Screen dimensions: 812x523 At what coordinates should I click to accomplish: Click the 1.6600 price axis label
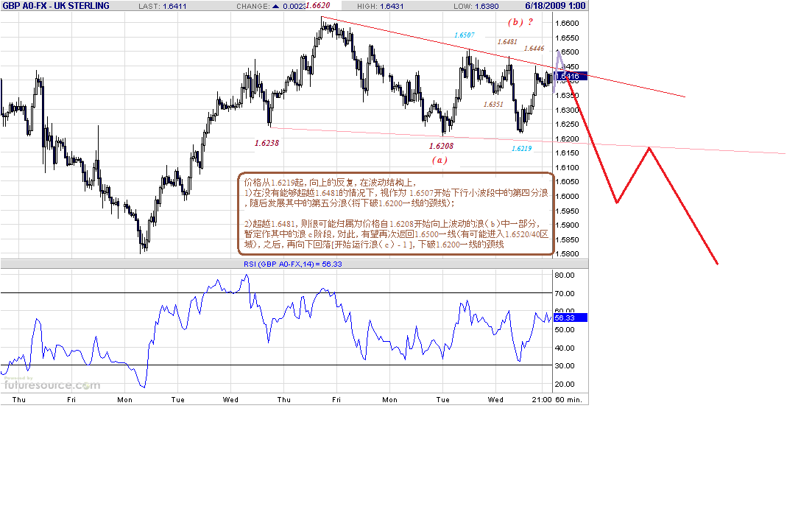(567, 24)
